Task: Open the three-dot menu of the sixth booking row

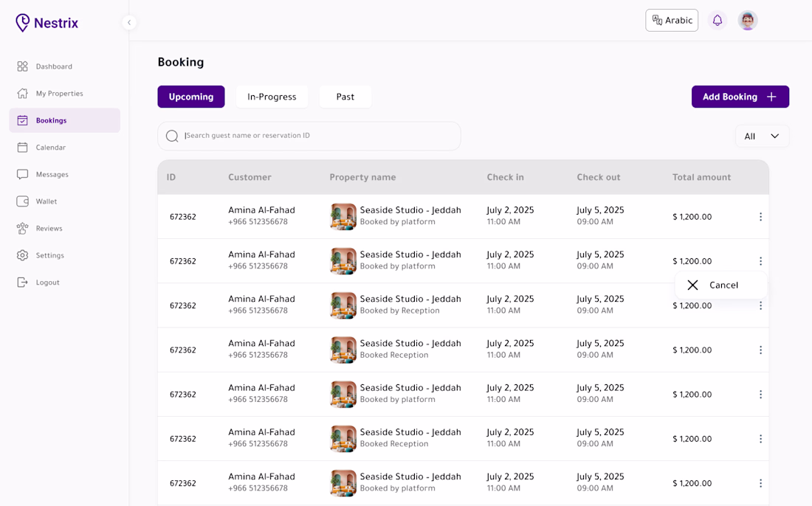Action: pos(760,439)
